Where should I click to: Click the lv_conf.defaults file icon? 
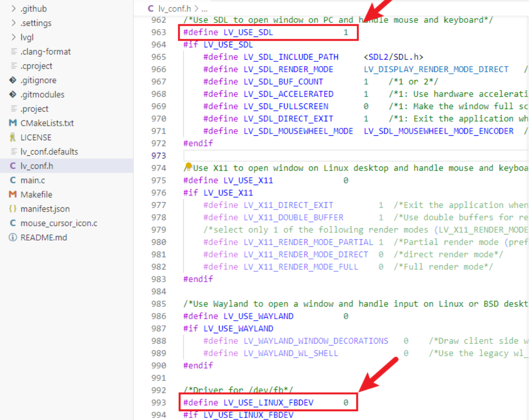pos(14,151)
